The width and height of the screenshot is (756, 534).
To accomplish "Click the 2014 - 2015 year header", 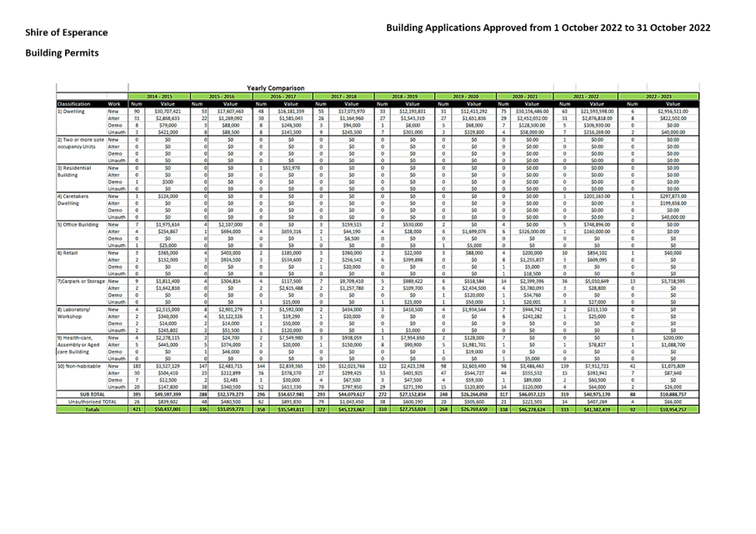I will coord(158,97).
